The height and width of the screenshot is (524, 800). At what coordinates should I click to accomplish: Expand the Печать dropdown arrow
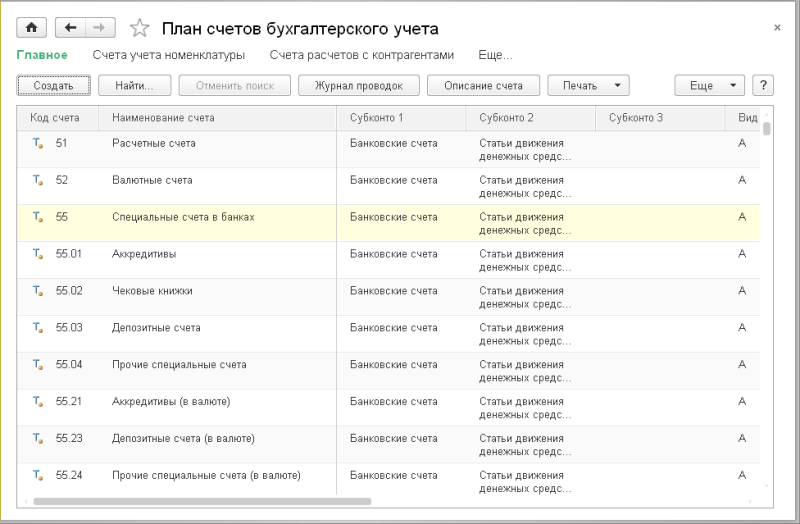pos(617,86)
